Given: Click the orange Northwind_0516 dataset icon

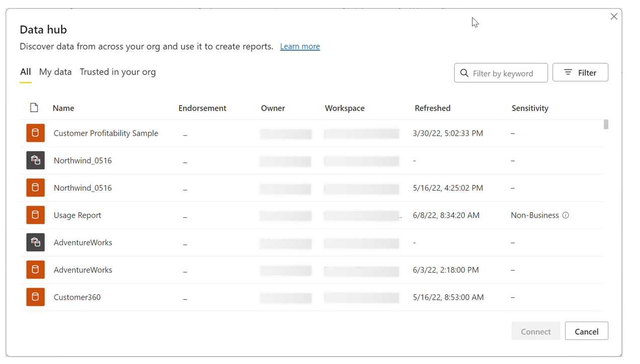Looking at the screenshot, I should 35,188.
